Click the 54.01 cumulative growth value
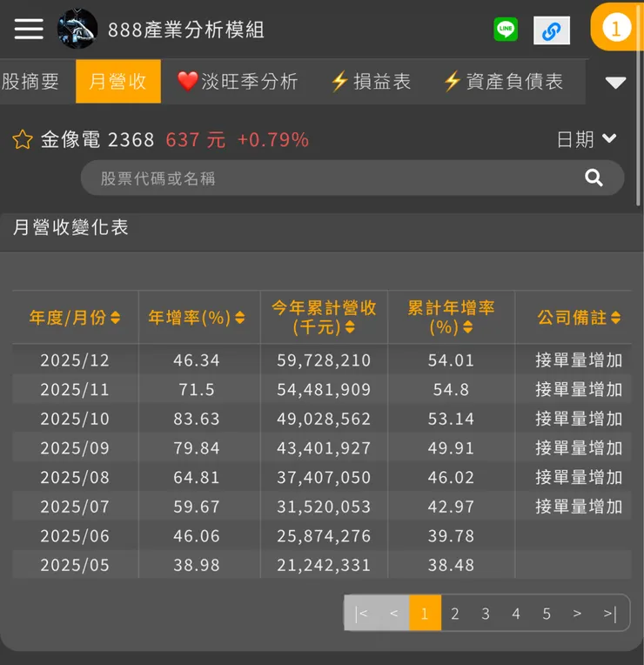 451,360
